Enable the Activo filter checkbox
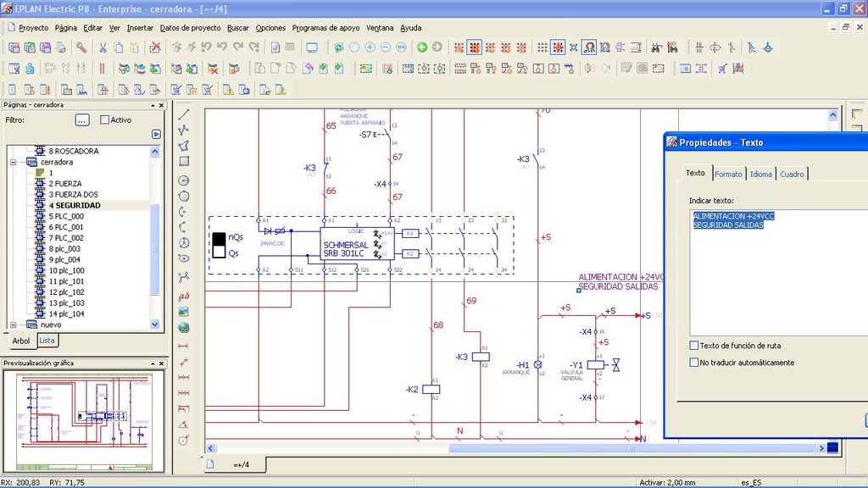The height and width of the screenshot is (488, 868). pos(105,120)
